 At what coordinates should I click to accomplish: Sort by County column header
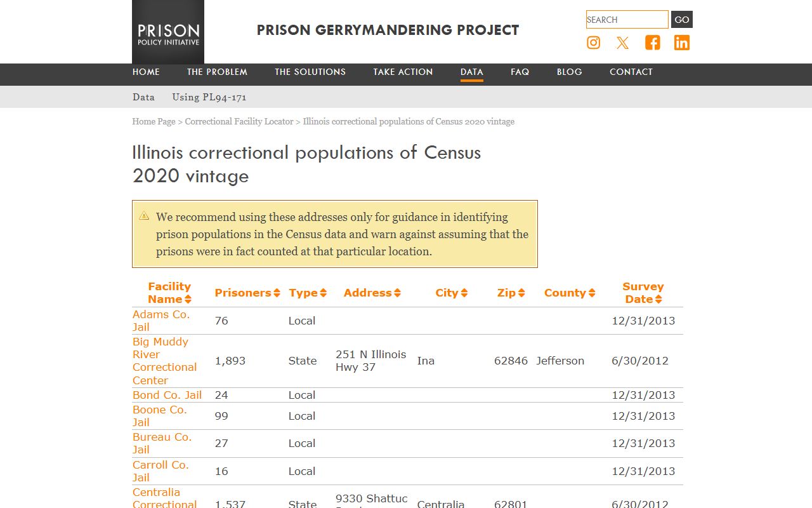(x=570, y=293)
